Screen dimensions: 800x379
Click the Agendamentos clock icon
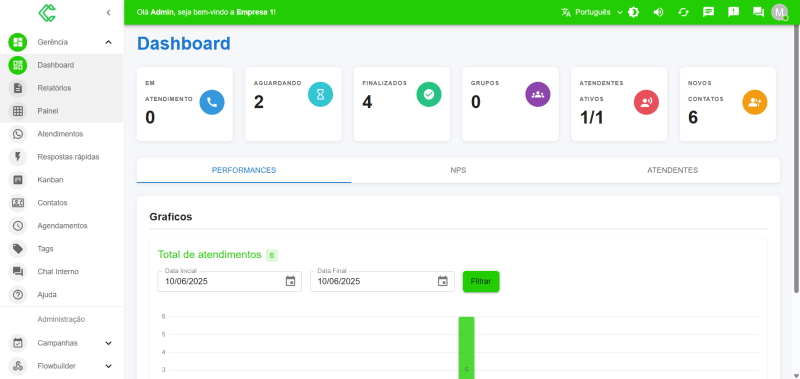coord(18,225)
